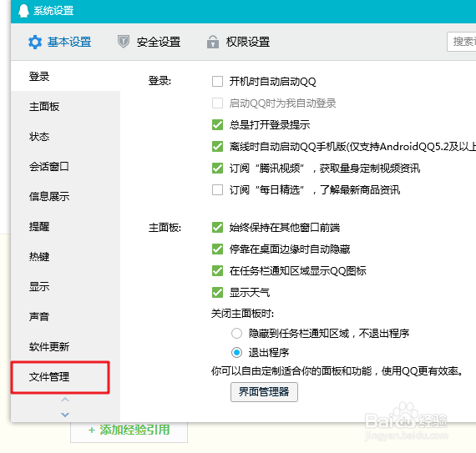Select 声音 in the sidebar
This screenshot has width=476, height=453.
coord(66,316)
